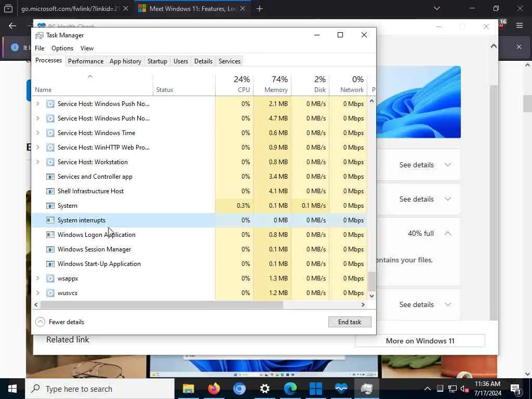Switch to the Details tab
532x399 pixels.
(x=203, y=61)
